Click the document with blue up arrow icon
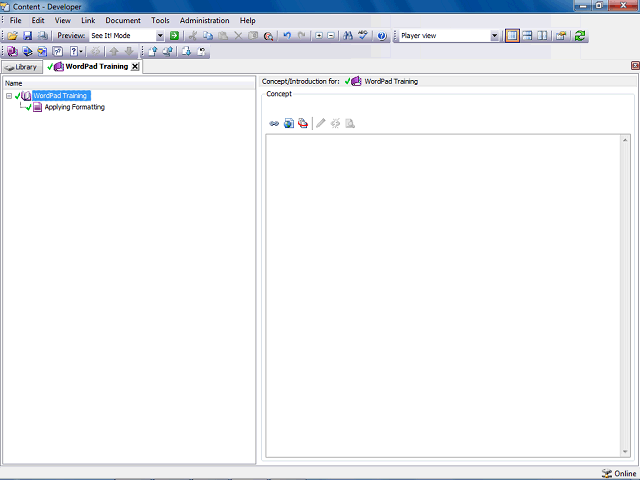This screenshot has width=640, height=480. 153,51
